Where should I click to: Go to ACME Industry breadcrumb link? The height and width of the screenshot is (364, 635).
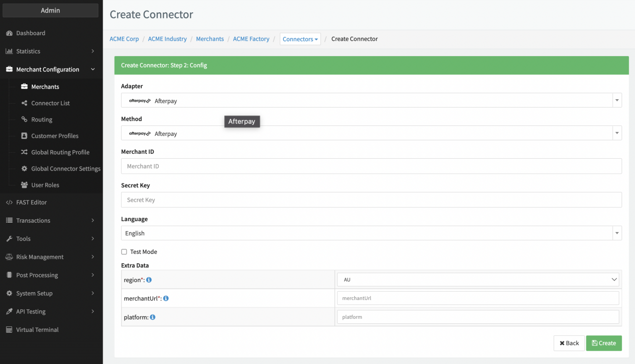coord(167,39)
